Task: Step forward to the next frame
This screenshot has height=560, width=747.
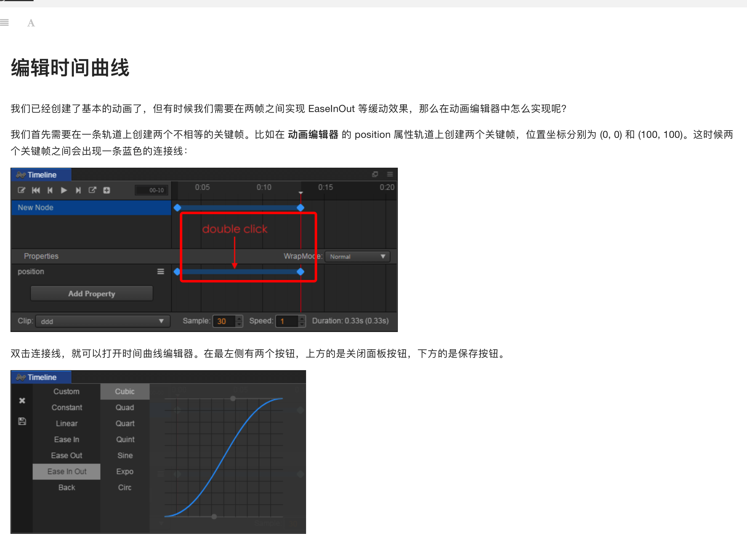Action: point(78,190)
